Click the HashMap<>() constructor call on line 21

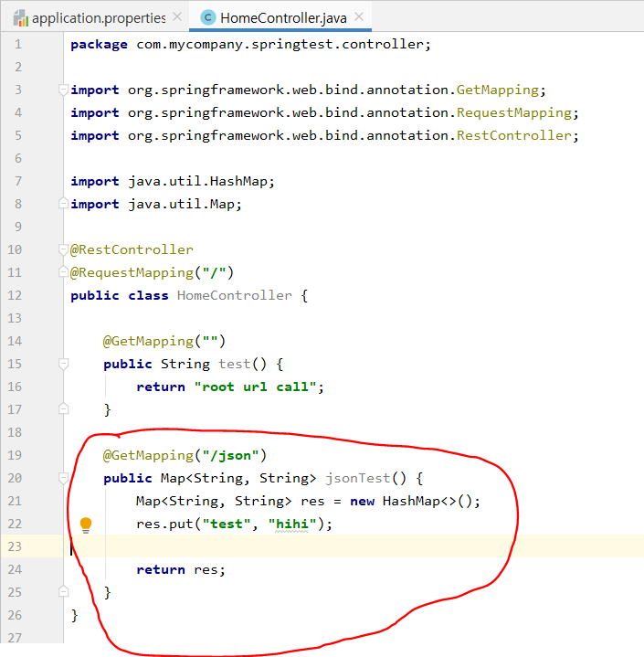tap(428, 501)
